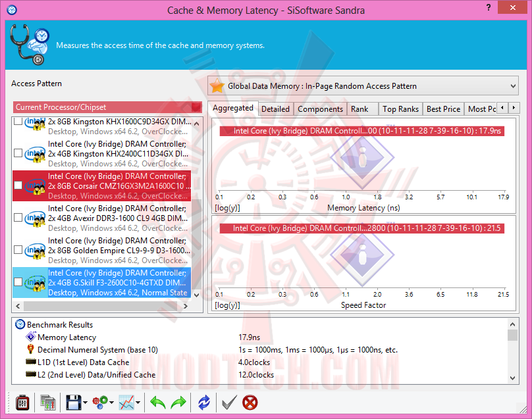Cancel with the red X circle icon

click(250, 403)
